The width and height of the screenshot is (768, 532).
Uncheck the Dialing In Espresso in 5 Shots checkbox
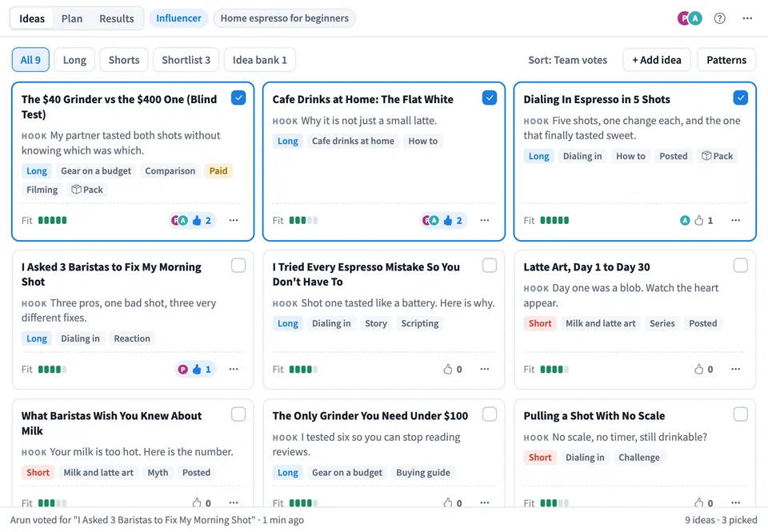point(741,98)
